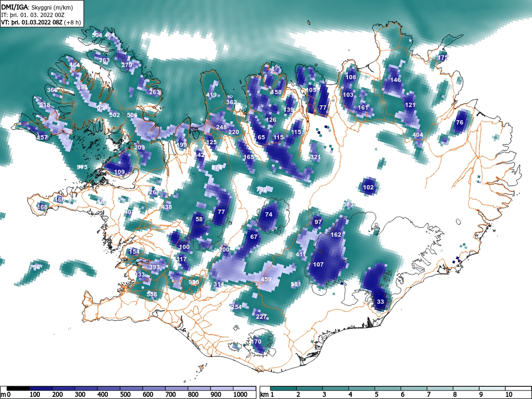
Task: Select legend swatch between 500 and 600 m
Action: [x=131, y=388]
